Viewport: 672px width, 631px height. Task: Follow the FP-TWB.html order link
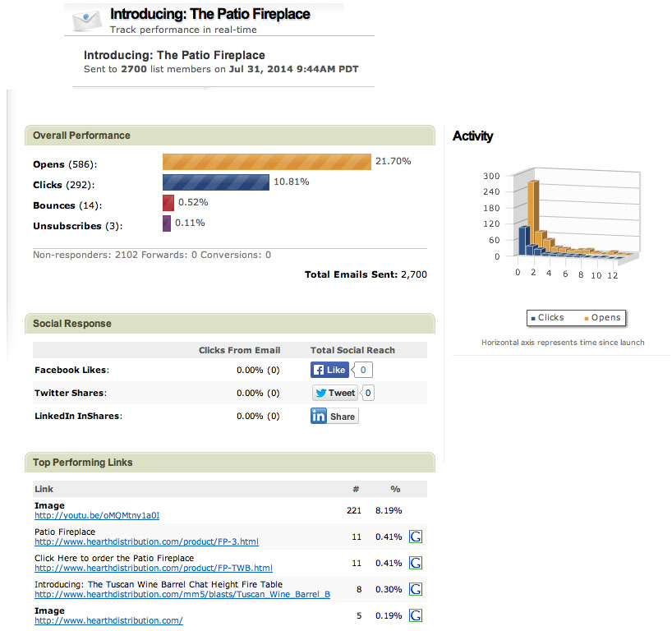pos(153,568)
